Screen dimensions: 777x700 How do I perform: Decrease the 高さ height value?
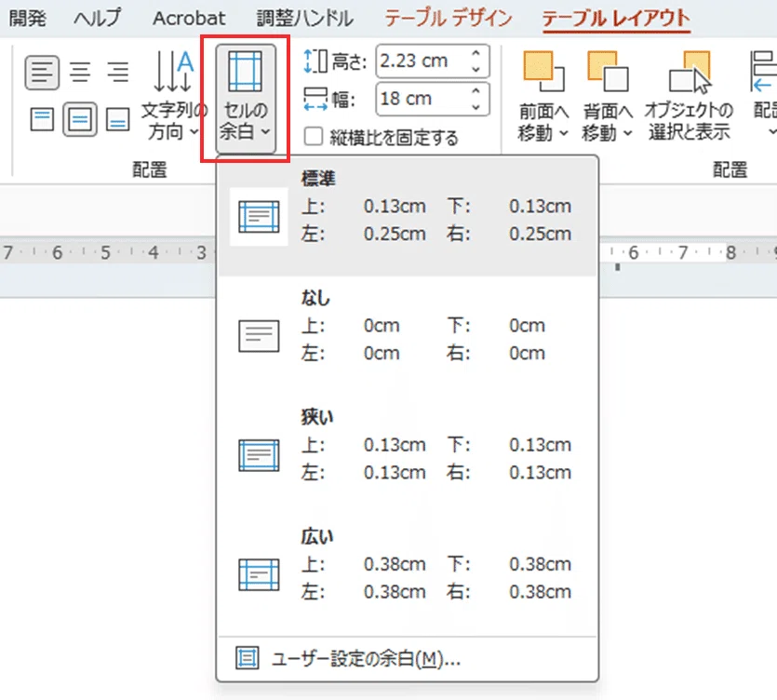click(476, 70)
